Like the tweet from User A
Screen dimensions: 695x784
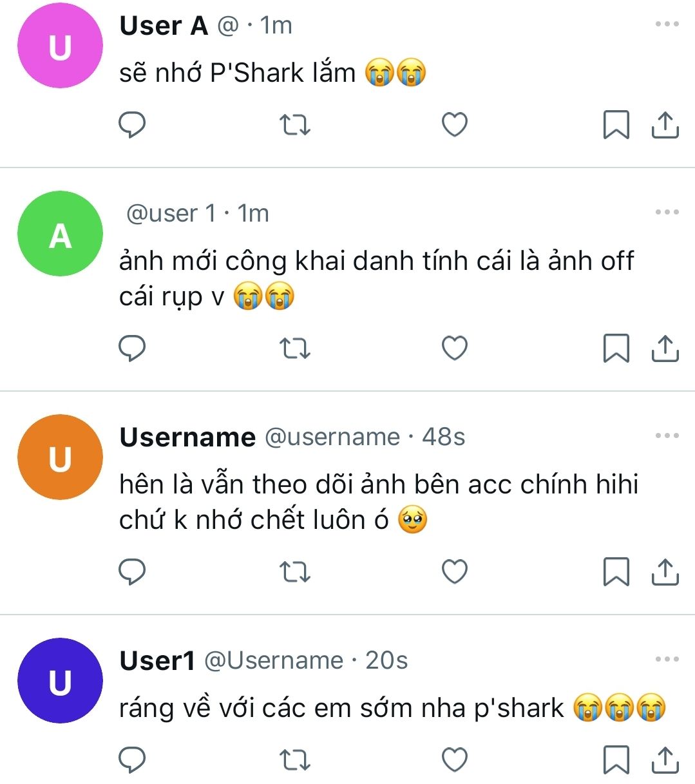[x=455, y=124]
